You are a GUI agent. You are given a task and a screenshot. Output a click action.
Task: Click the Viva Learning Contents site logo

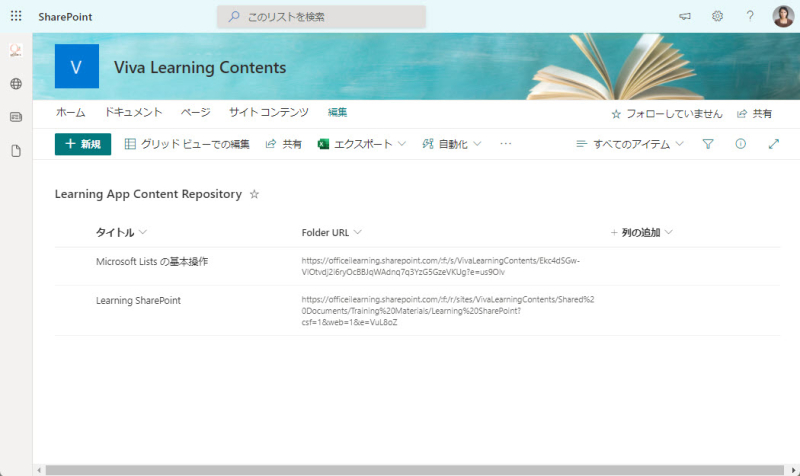(x=77, y=66)
